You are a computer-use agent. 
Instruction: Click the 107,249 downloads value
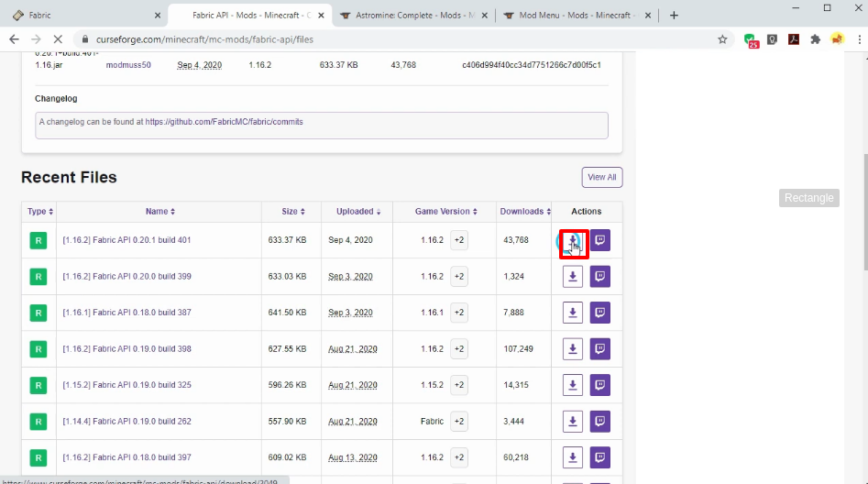[518, 349]
